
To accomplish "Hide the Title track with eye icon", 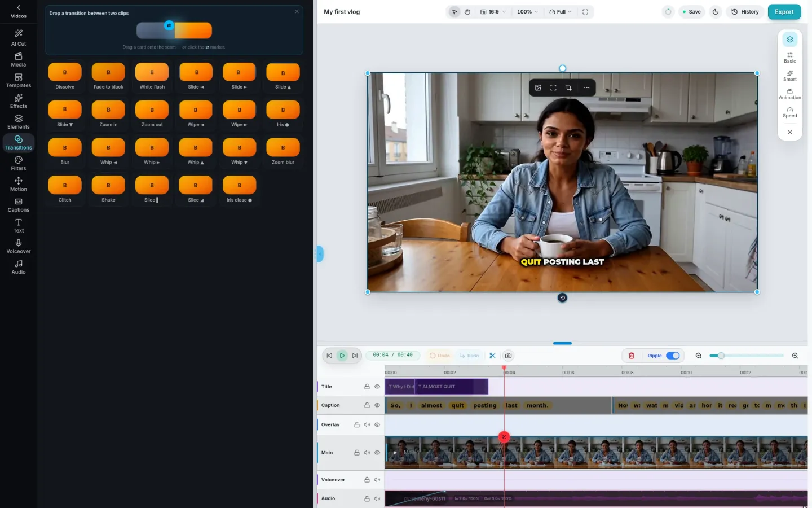I will pos(377,387).
